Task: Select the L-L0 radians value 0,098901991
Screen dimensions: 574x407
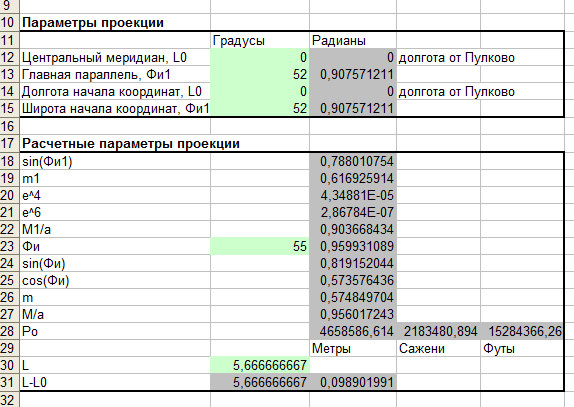Action: (x=353, y=382)
